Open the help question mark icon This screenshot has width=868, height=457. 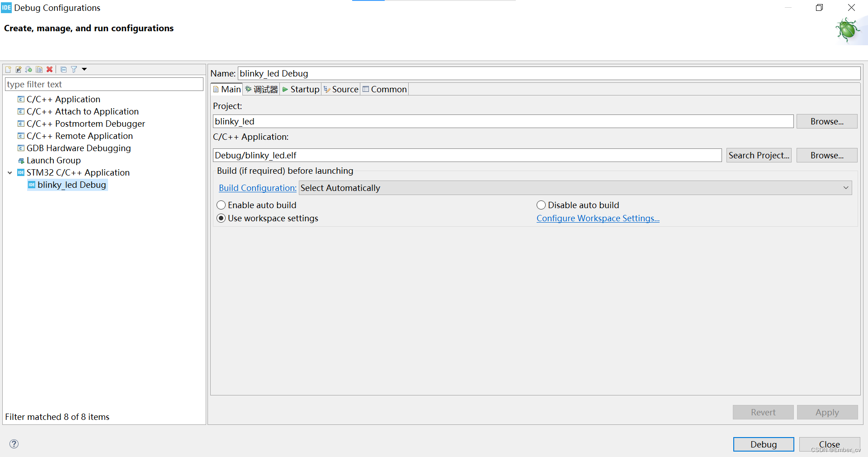14,444
